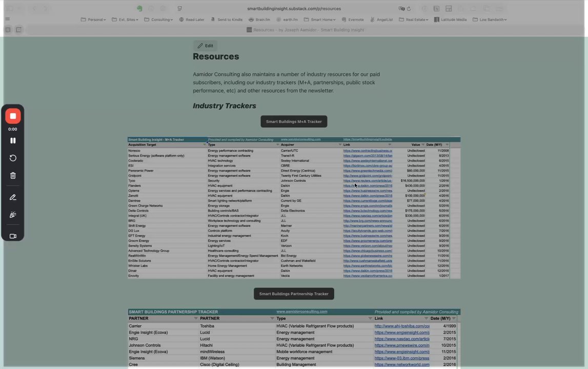Click www.aamidorconsulting.com link in M+A tracker header
The height and width of the screenshot is (369, 588).
[x=300, y=139]
